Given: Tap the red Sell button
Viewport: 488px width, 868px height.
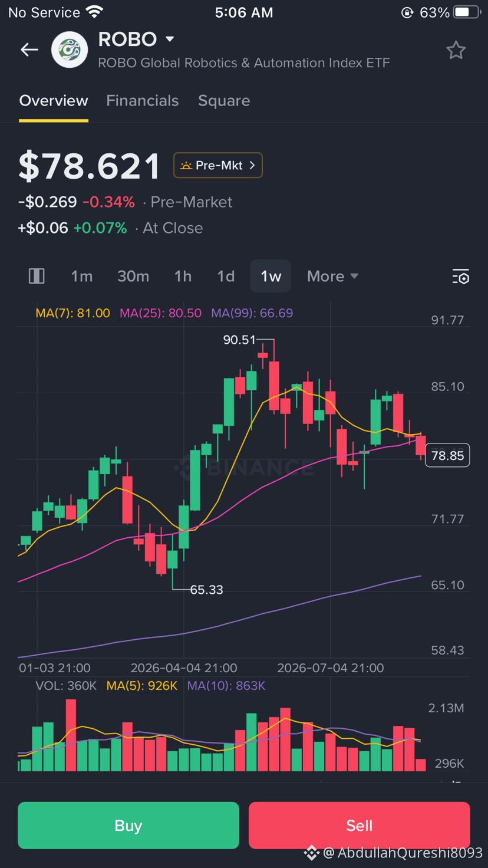Looking at the screenshot, I should (360, 826).
